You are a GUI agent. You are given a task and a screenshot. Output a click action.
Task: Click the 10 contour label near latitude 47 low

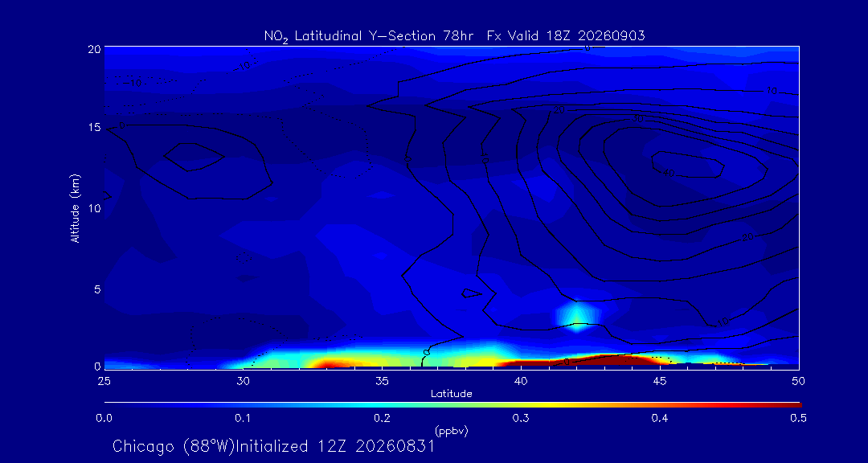tap(724, 322)
